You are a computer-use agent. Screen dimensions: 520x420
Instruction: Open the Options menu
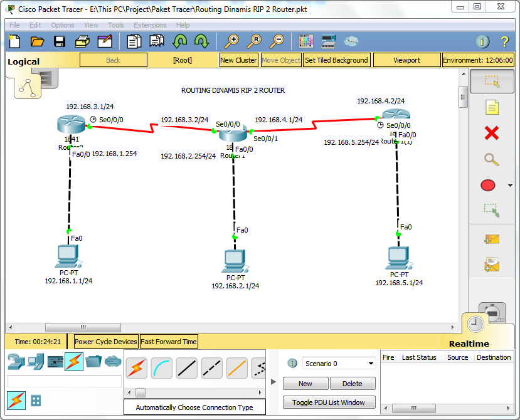click(x=63, y=25)
